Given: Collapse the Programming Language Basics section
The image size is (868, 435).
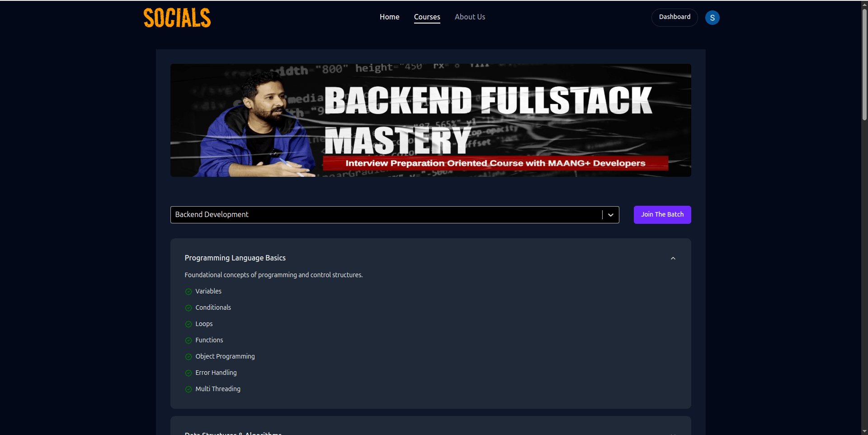Looking at the screenshot, I should pos(673,258).
